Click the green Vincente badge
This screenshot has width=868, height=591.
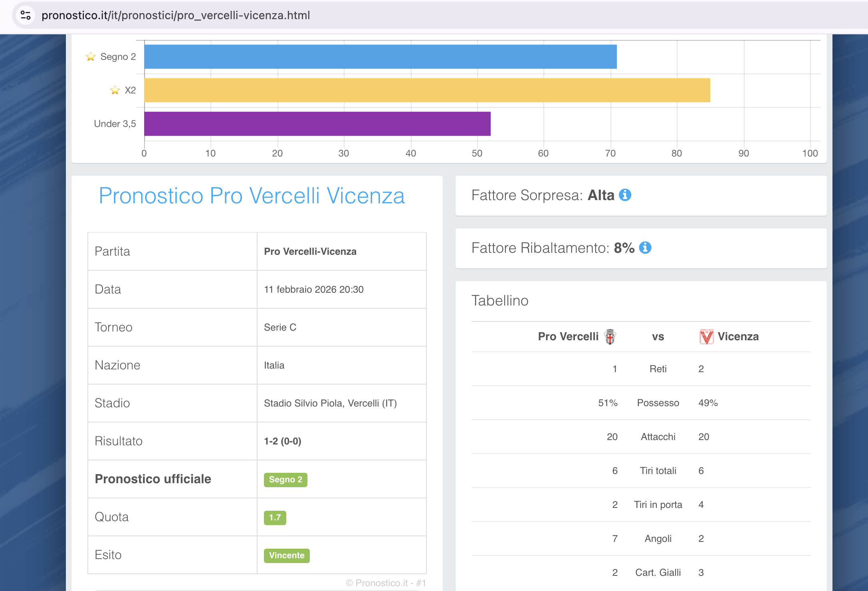click(x=287, y=555)
